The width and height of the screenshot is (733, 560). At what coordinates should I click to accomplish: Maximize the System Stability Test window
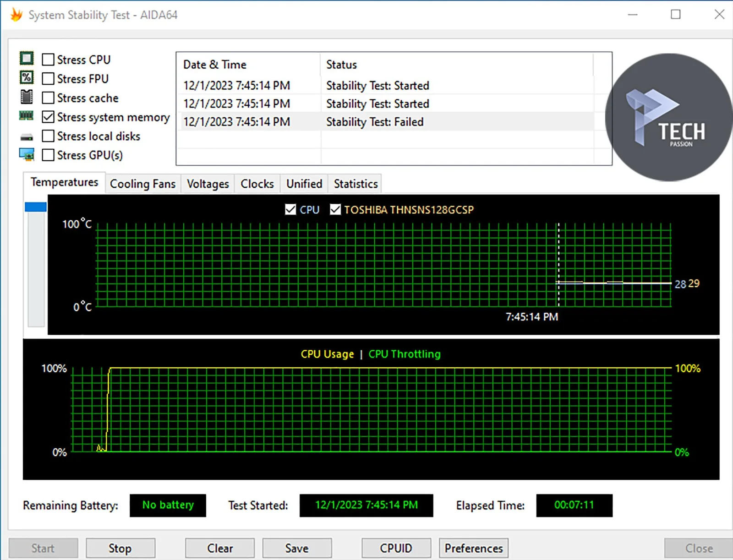point(676,15)
